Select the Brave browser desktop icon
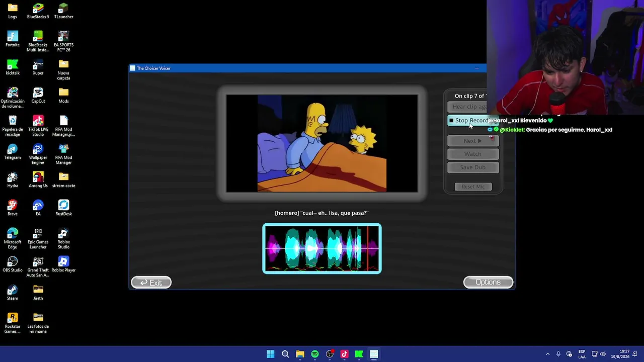 13,208
